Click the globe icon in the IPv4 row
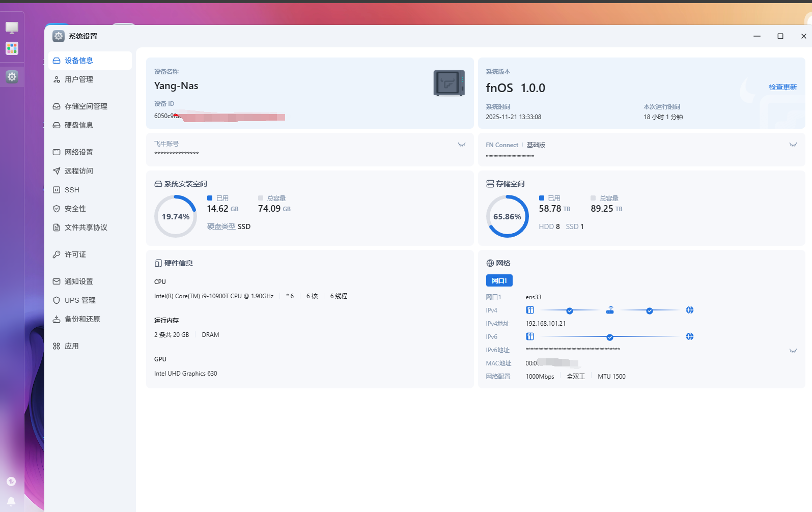The width and height of the screenshot is (812, 512). tap(689, 310)
